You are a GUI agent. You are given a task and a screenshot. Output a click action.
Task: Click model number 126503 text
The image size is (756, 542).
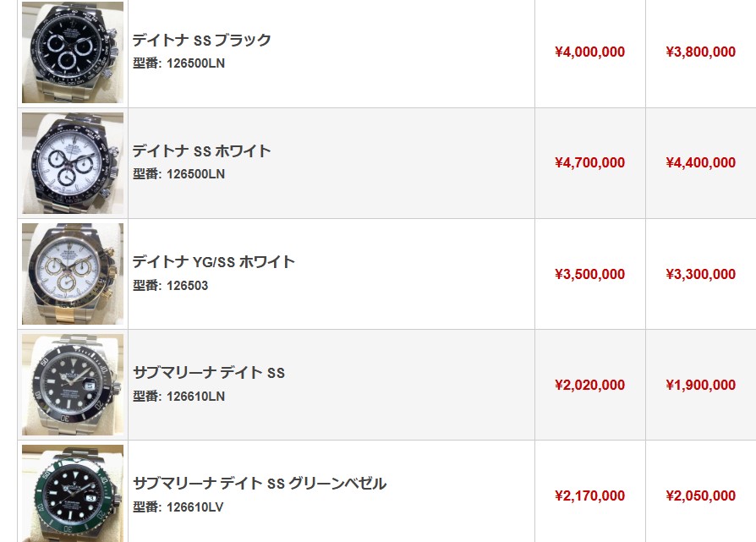pyautogui.click(x=187, y=286)
